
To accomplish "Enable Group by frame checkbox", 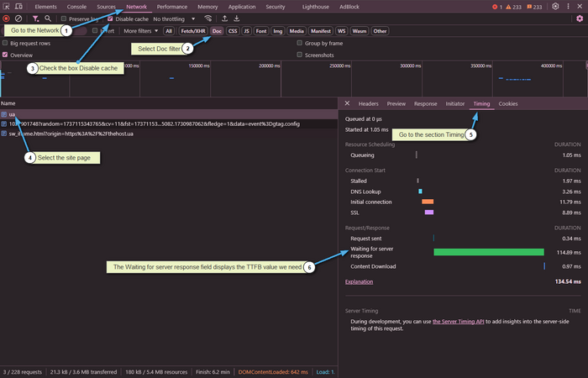I will click(299, 43).
